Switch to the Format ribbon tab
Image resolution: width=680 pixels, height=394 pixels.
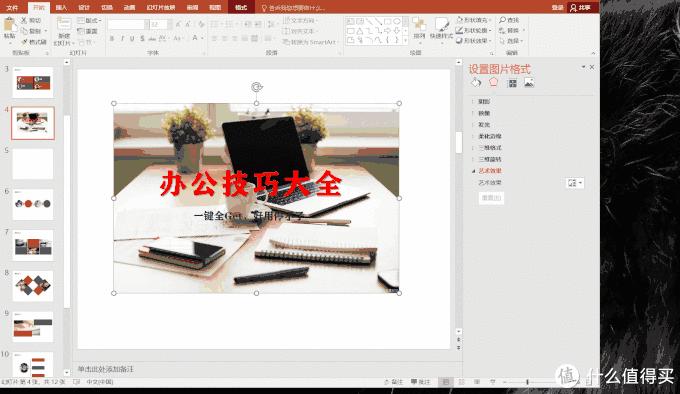241,7
